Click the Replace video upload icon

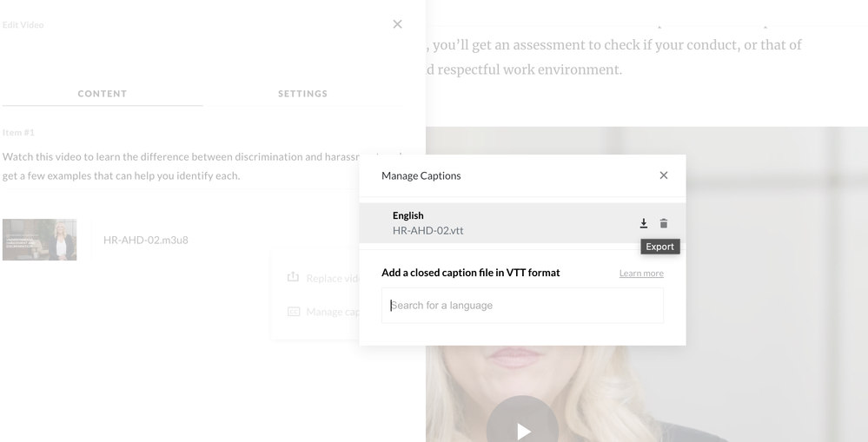tap(294, 277)
